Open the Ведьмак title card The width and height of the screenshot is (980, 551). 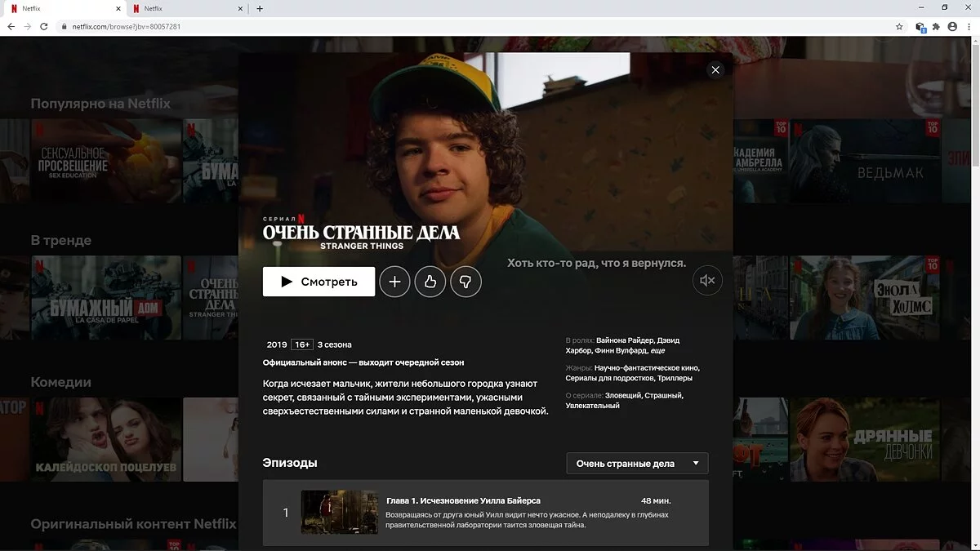(866, 161)
